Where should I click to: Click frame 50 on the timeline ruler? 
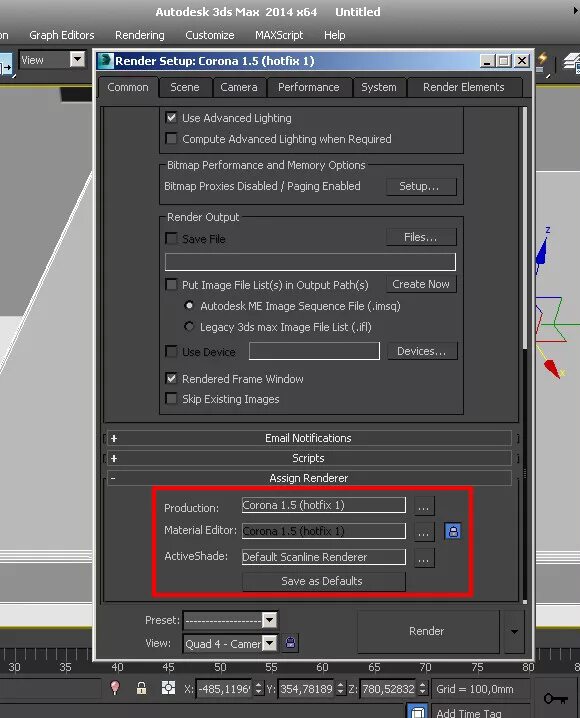[220, 667]
